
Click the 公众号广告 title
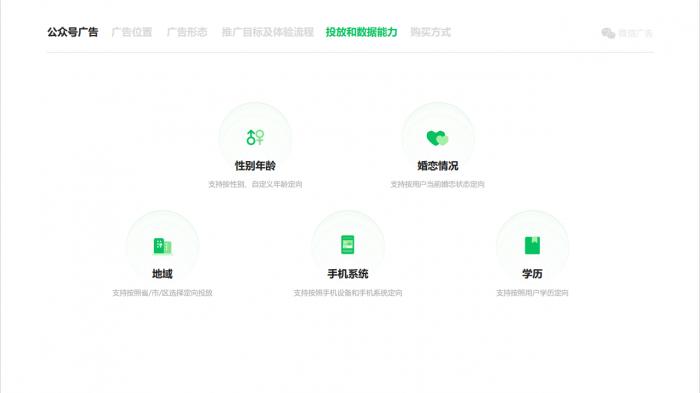click(73, 32)
